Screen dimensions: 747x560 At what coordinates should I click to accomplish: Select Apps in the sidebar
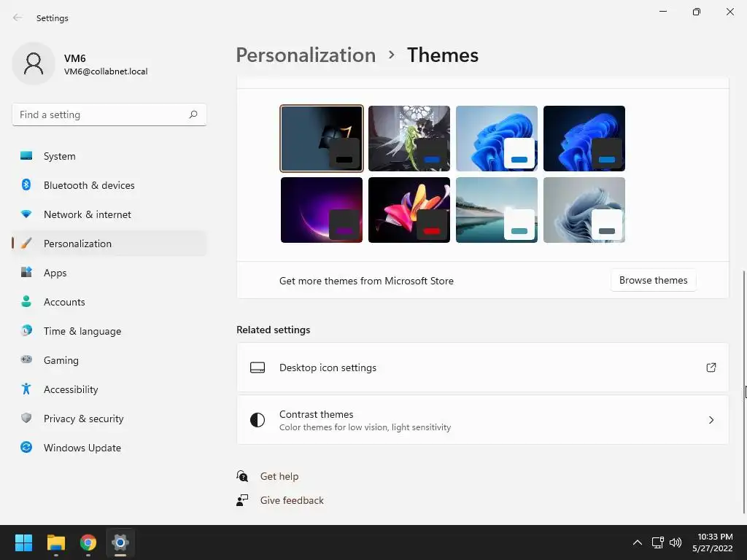pos(109,273)
